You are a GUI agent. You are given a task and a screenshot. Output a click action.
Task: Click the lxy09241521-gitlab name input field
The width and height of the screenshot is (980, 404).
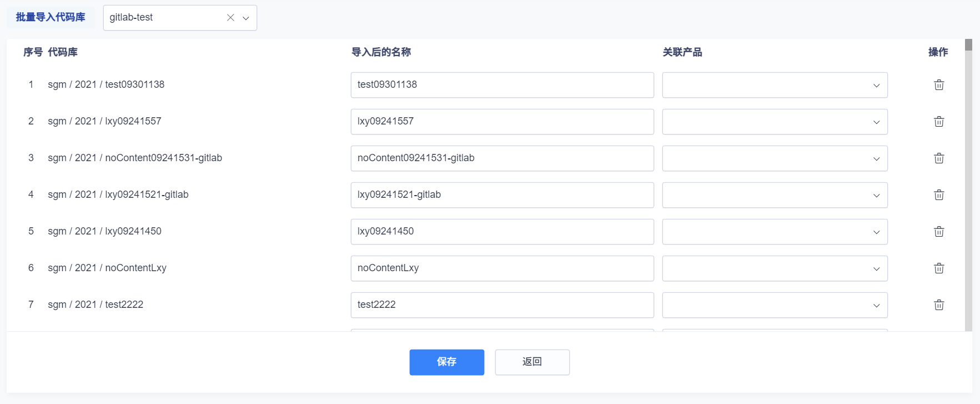point(502,195)
